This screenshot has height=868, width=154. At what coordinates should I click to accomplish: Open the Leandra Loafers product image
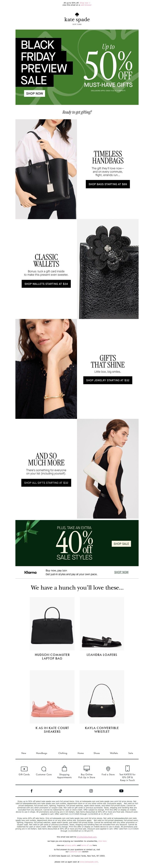[x=102, y=624]
